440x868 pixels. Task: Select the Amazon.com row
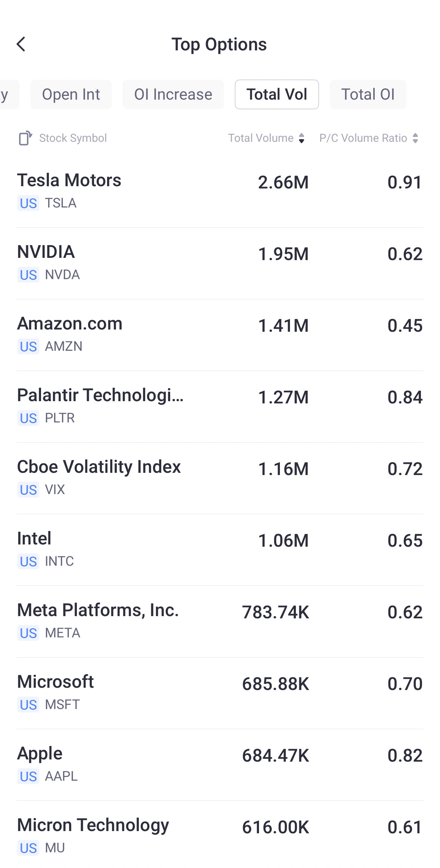click(x=220, y=334)
